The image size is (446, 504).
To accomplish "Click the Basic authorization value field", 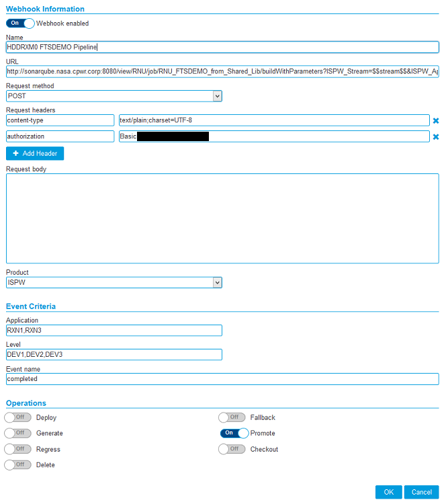I will [274, 136].
